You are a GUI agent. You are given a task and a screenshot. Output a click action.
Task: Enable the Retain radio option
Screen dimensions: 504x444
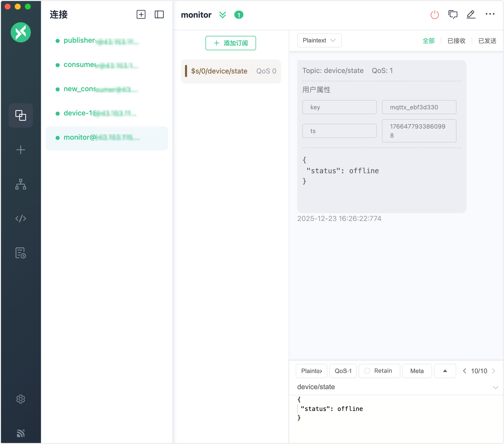click(x=367, y=371)
